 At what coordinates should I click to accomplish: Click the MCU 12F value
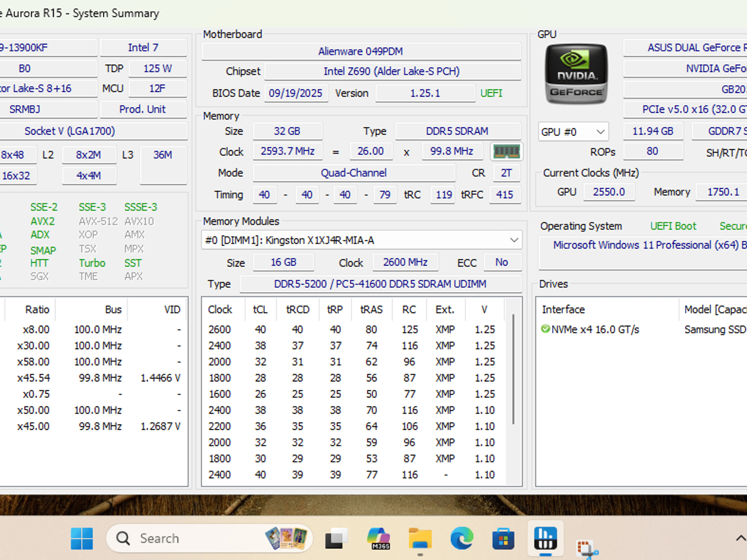pyautogui.click(x=158, y=88)
